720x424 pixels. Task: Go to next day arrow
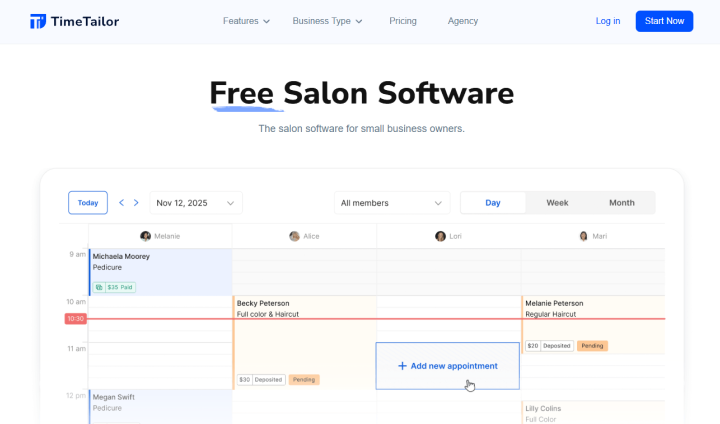[136, 203]
